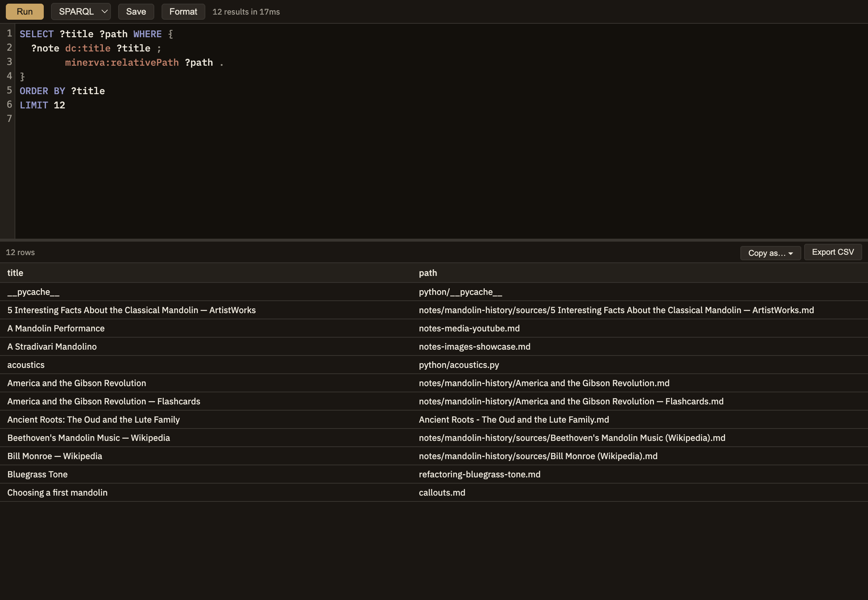Select '5 Interesting Facts About the Classical Mandolin' title

(x=206, y=310)
